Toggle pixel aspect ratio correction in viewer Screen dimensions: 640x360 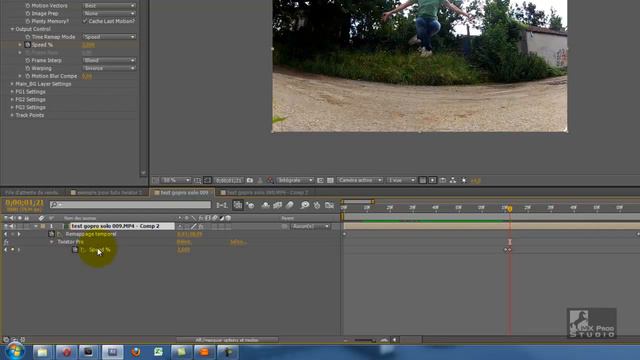point(422,180)
